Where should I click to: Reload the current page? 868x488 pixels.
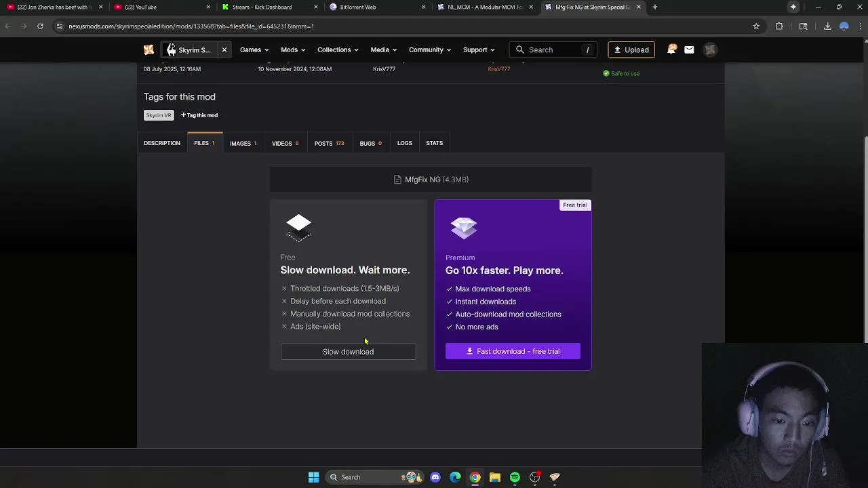point(40,26)
